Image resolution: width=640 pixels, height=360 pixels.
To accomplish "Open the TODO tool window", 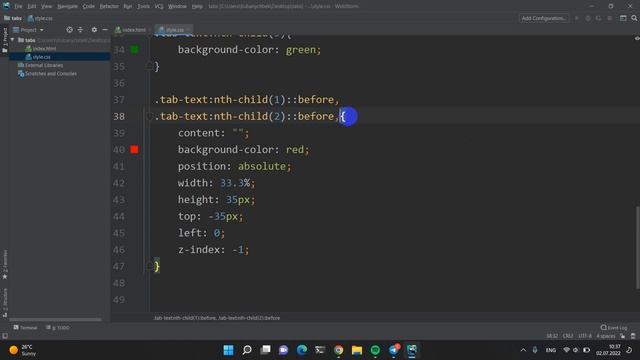I will (x=58, y=328).
